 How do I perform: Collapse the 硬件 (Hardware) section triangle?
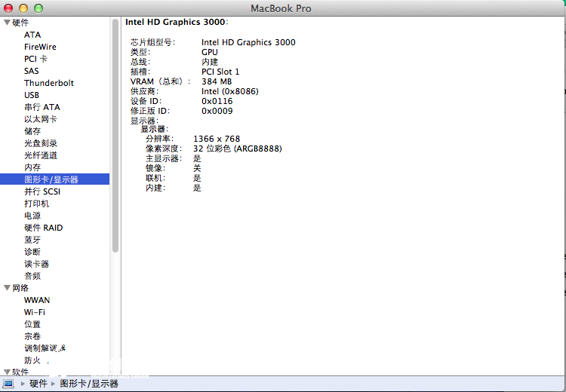tap(7, 23)
